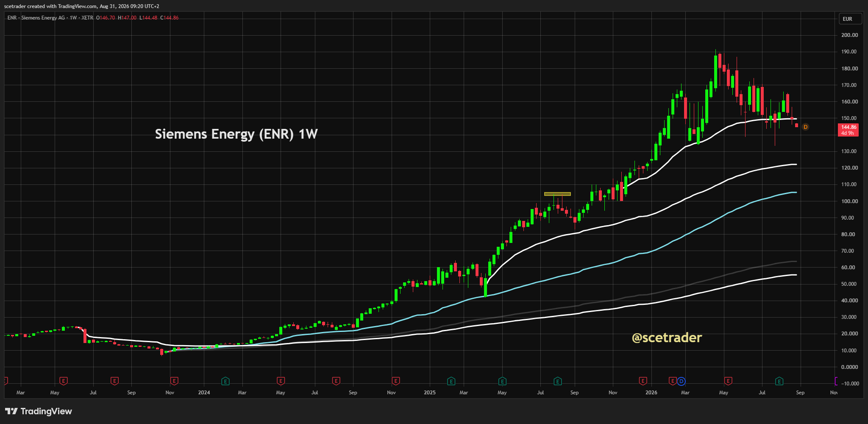Show the May 2024 earnings marker
The image size is (868, 424).
point(281,381)
